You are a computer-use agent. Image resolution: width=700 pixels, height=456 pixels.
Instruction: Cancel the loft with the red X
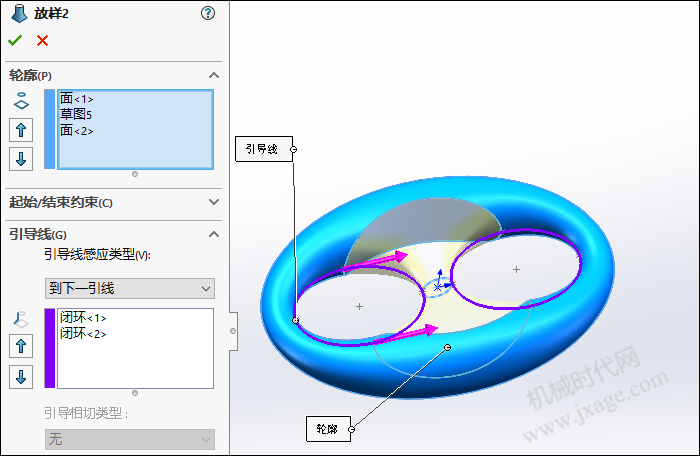coord(42,41)
